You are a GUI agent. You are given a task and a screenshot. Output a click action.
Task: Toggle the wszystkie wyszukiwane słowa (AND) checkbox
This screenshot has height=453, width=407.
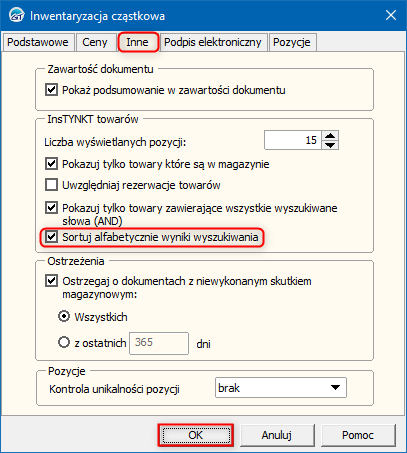tap(51, 208)
